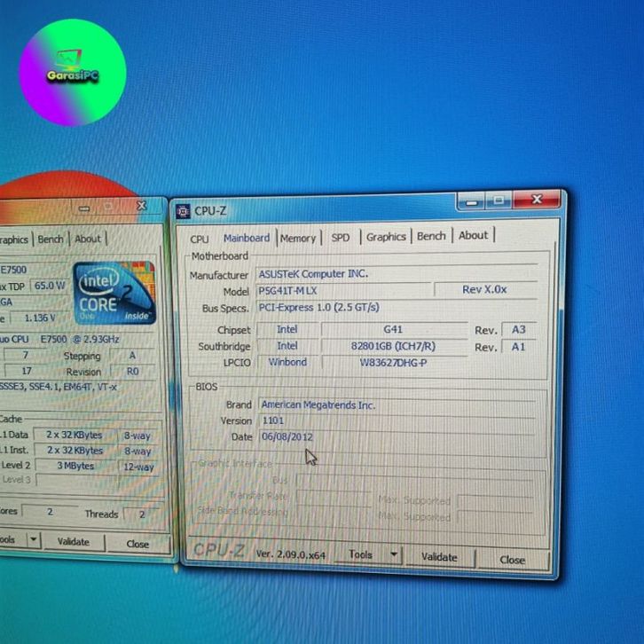Open the SPD tab

point(341,238)
